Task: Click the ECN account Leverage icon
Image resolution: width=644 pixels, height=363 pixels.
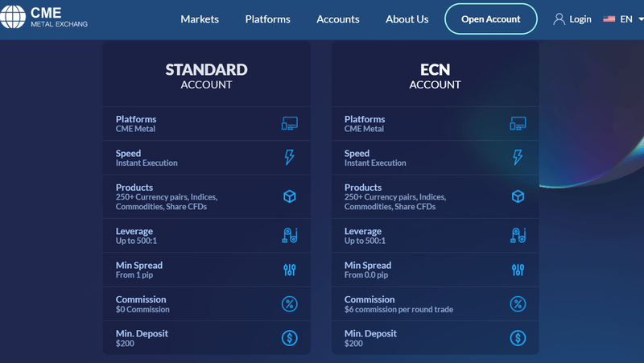Action: pos(518,235)
